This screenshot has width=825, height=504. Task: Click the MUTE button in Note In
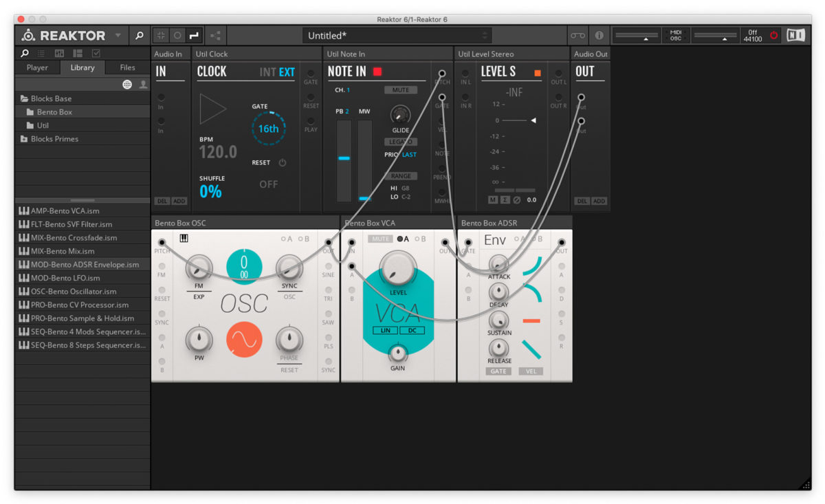(x=401, y=90)
